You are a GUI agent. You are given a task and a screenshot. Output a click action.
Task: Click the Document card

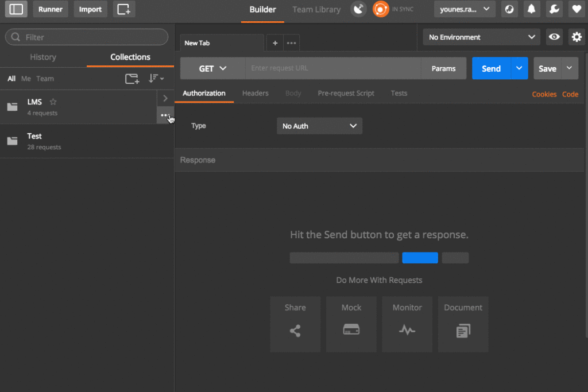(463, 324)
